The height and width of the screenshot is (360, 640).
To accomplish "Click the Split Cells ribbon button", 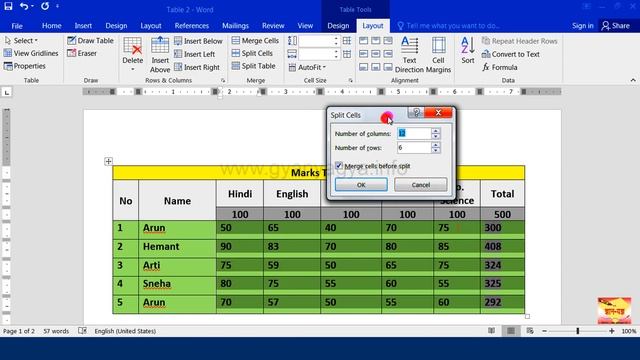I will point(252,53).
